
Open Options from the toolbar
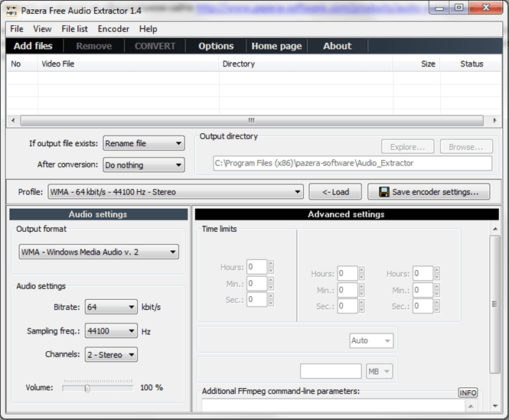[216, 46]
